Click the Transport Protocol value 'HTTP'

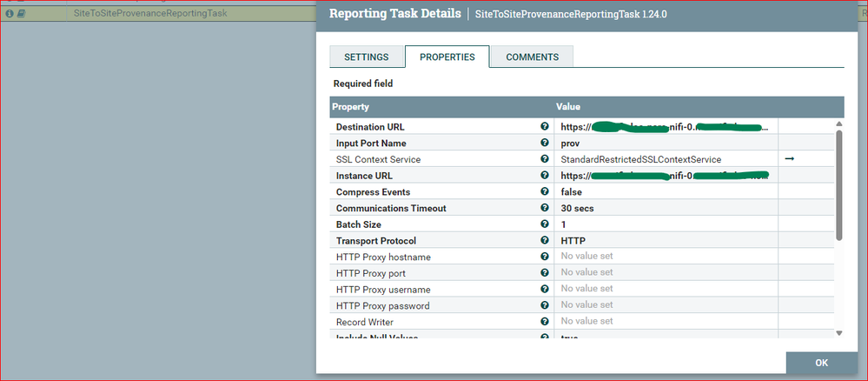573,241
